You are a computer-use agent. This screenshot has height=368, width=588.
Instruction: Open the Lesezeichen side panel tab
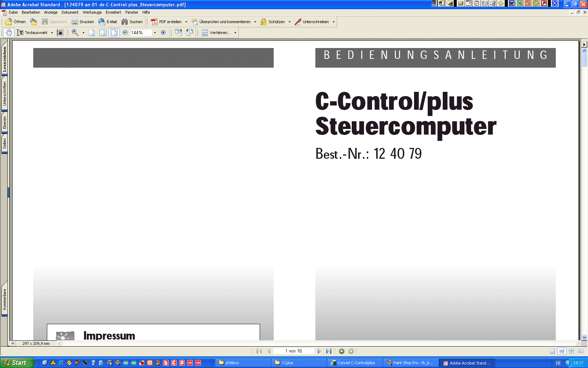point(5,60)
